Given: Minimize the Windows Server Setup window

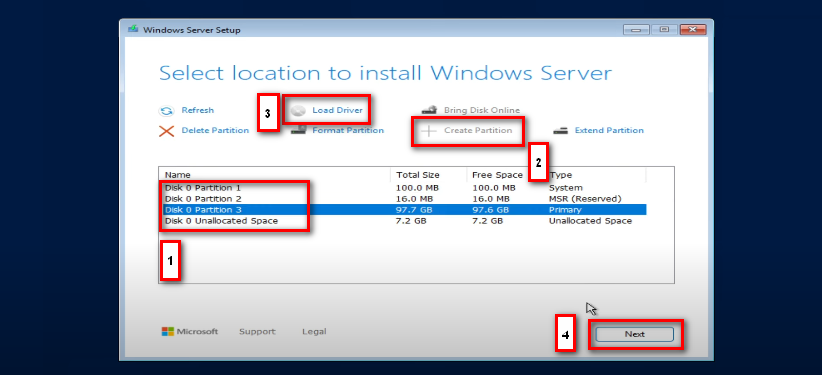Looking at the screenshot, I should 636,29.
